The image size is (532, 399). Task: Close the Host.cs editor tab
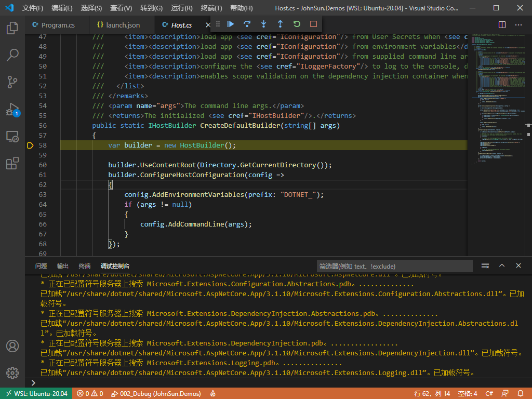(x=208, y=25)
